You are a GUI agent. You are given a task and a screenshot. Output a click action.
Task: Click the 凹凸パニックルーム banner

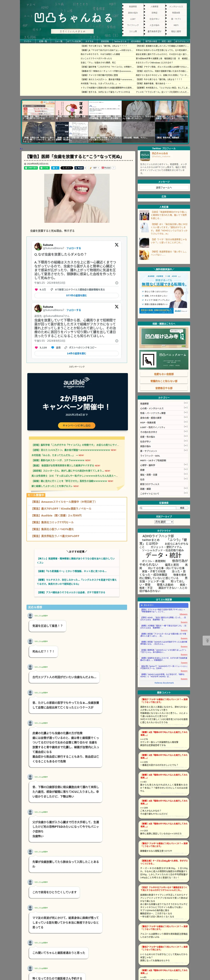[164, 360]
